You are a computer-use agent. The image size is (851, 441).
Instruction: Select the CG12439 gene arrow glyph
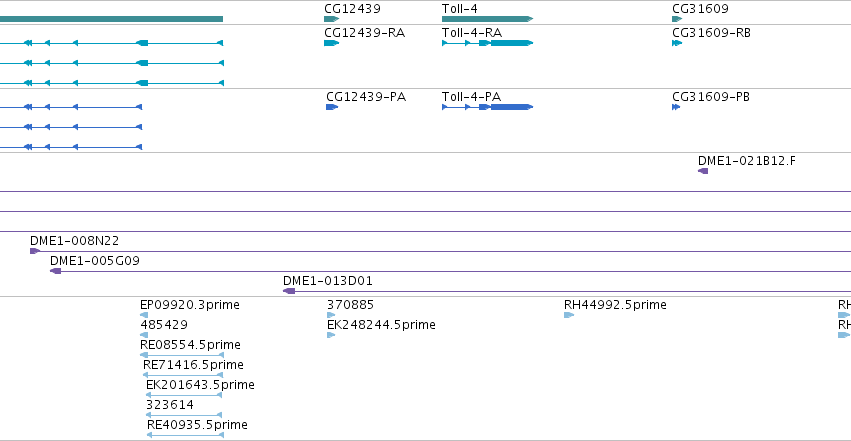(332, 19)
